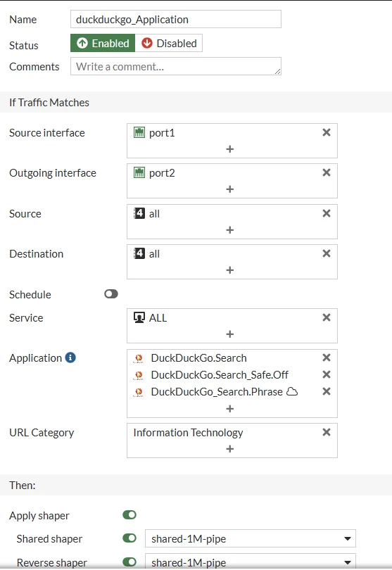This screenshot has width=392, height=570.
Task: Set status to Enabled
Action: (x=103, y=43)
